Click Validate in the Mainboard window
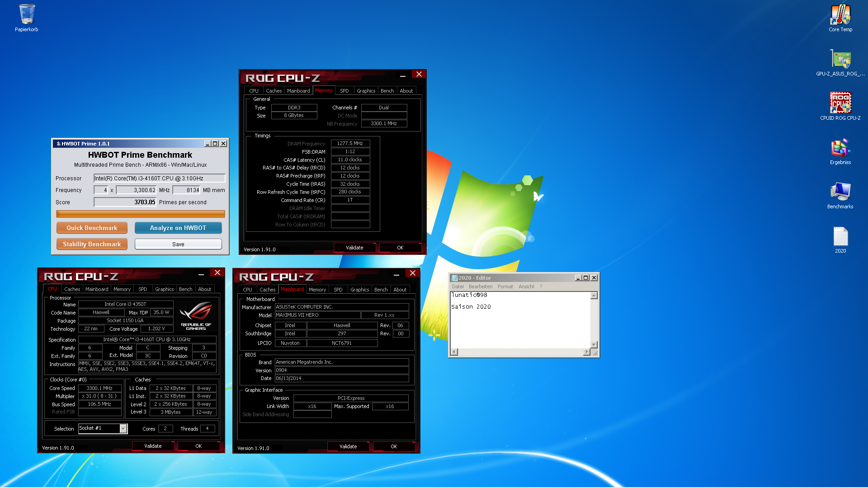This screenshot has width=868, height=488. [x=348, y=446]
